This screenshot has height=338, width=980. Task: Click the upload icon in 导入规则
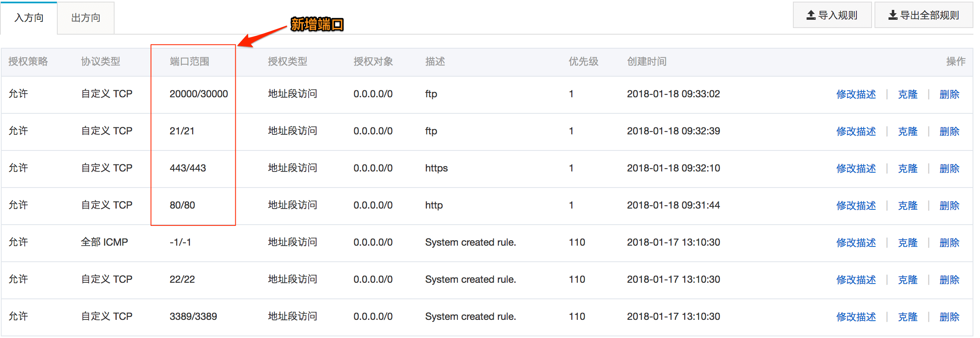pos(811,15)
